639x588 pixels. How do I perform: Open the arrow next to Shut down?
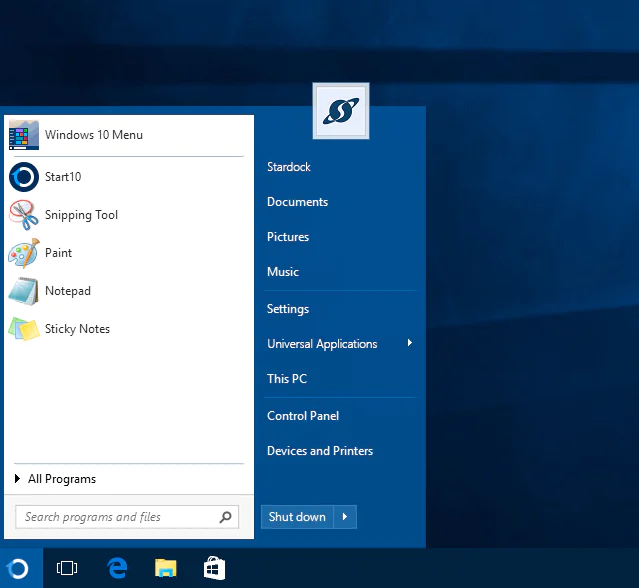click(x=345, y=517)
